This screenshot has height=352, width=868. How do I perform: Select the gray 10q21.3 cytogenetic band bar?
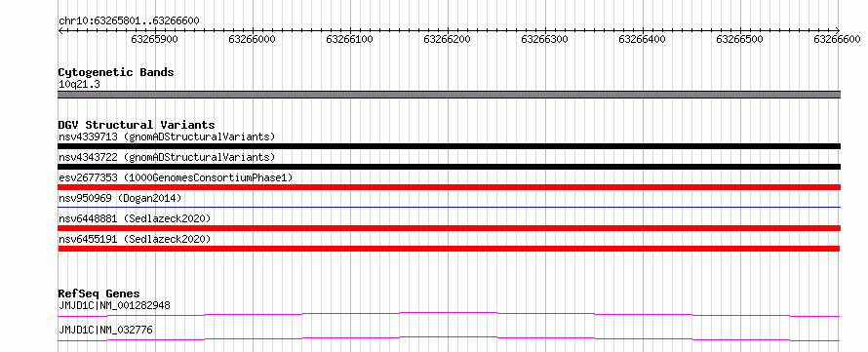pyautogui.click(x=449, y=95)
